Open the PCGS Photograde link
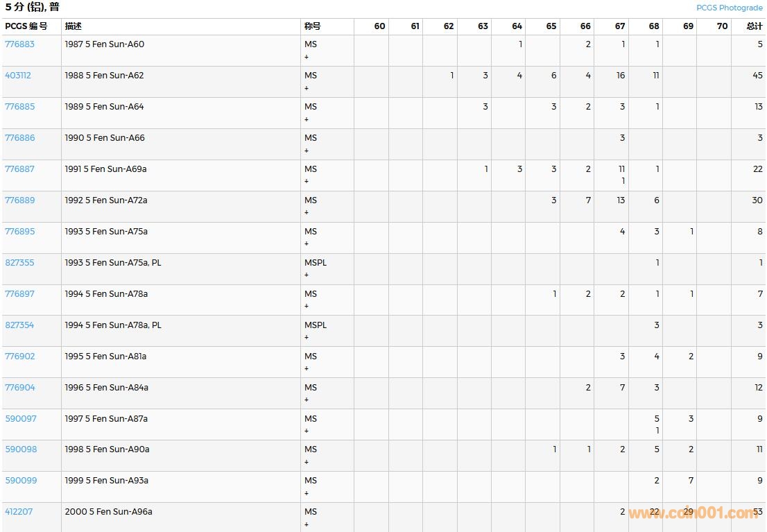This screenshot has height=532, width=767. (x=729, y=8)
